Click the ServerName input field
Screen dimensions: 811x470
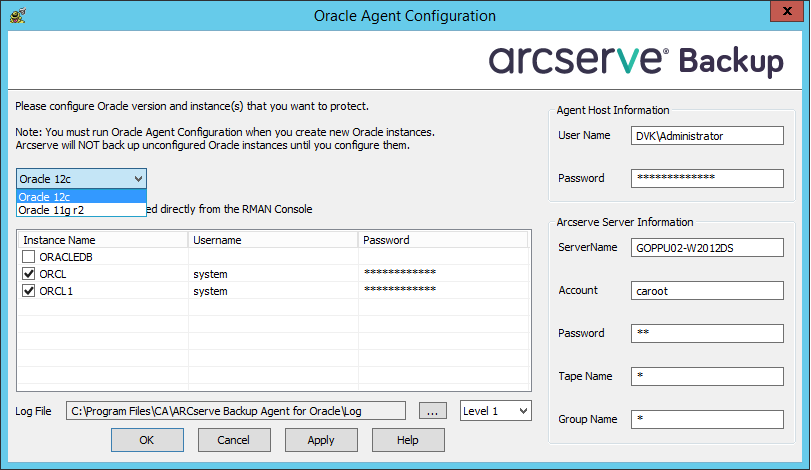point(707,248)
